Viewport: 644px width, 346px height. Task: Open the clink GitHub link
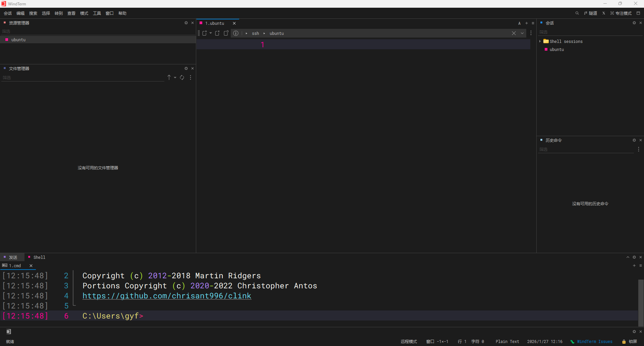(x=167, y=296)
